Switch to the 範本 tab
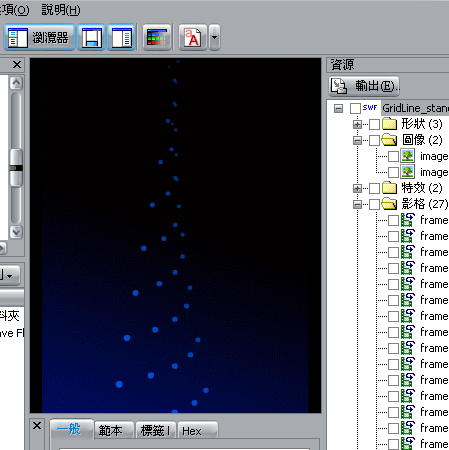 pos(114,430)
